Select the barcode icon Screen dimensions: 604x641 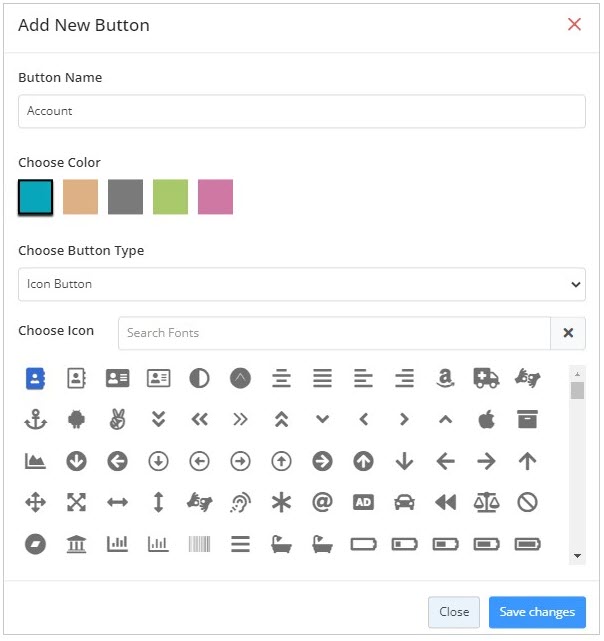coord(199,544)
